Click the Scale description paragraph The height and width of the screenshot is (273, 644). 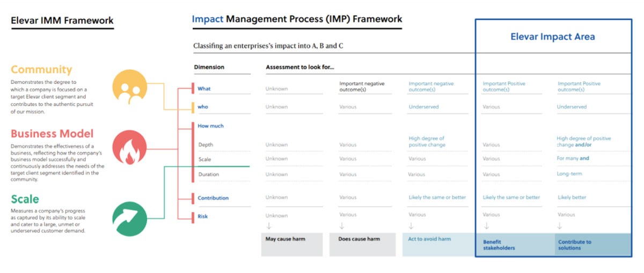pos(48,221)
